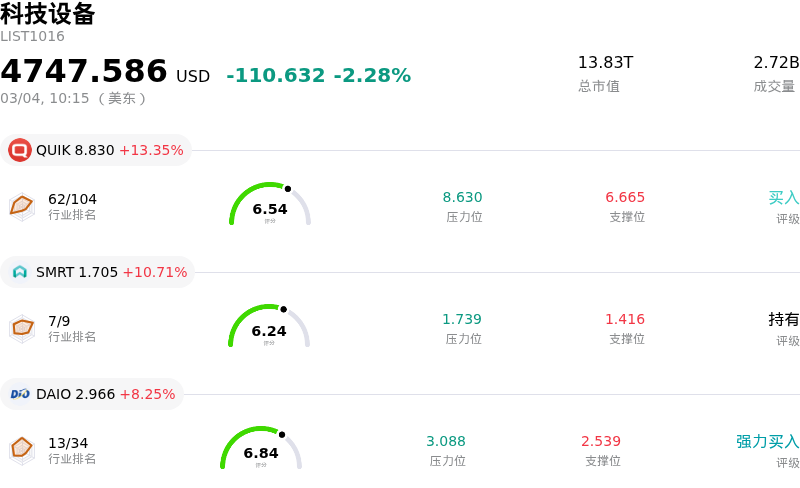Click the SMRT company logo icon
This screenshot has width=800, height=488.
point(20,272)
